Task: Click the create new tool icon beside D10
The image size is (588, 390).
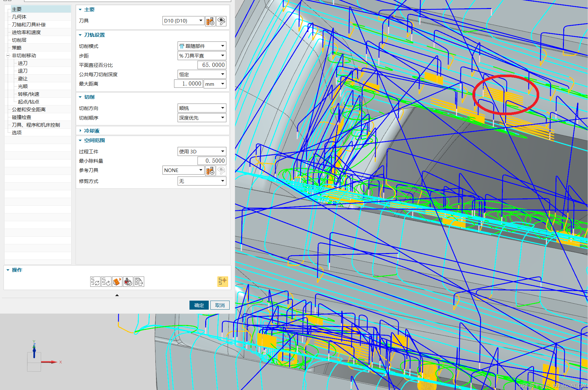Action: [x=210, y=21]
